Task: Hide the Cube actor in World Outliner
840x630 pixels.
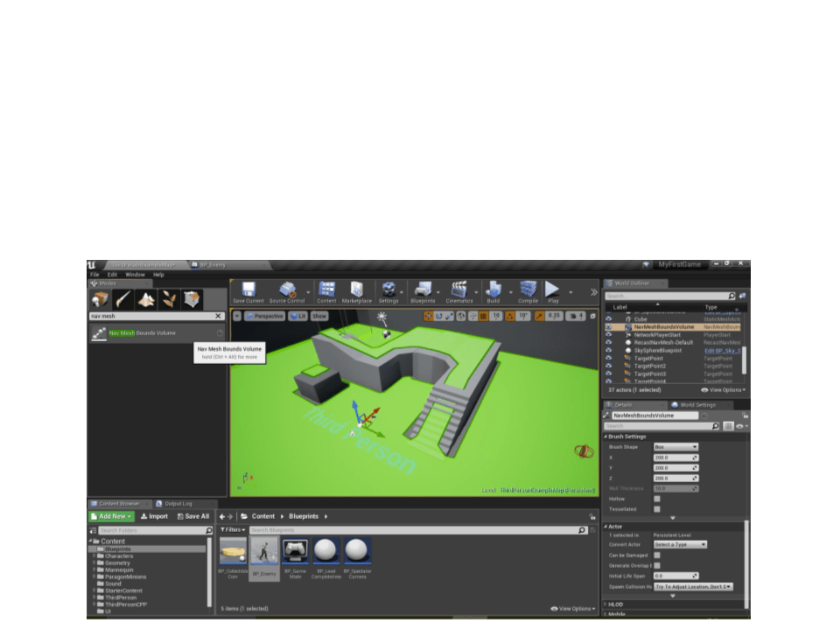Action: point(609,319)
